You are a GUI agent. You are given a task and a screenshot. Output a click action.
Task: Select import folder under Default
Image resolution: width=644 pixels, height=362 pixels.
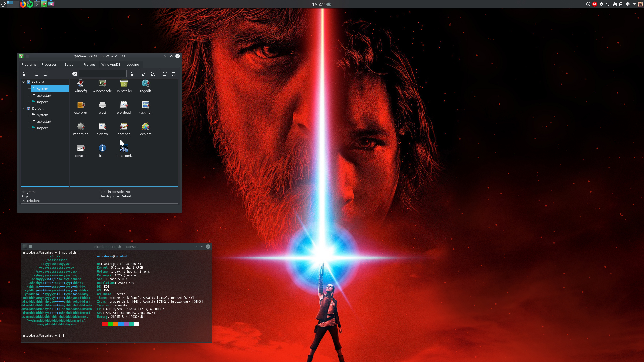(x=42, y=128)
